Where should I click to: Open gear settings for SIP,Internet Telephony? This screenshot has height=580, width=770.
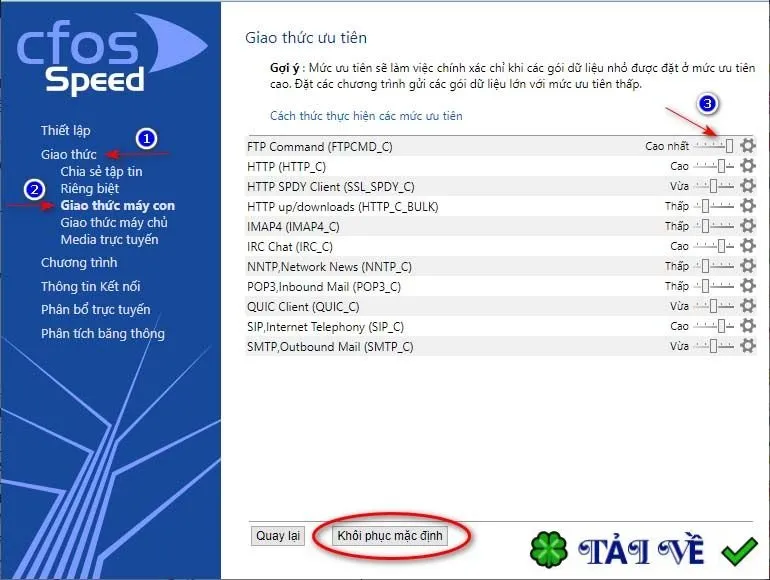coord(747,326)
